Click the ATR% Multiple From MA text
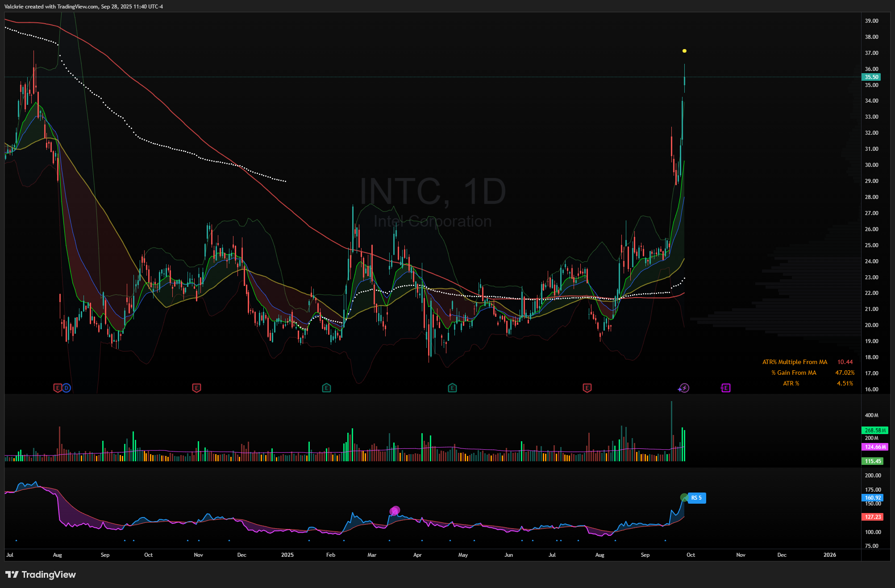This screenshot has height=588, width=895. coord(795,362)
